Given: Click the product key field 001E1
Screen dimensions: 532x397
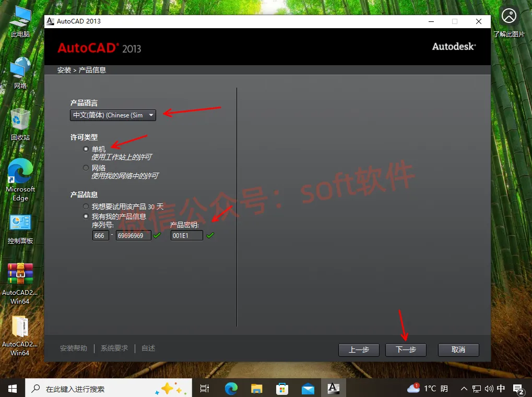Looking at the screenshot, I should [187, 236].
